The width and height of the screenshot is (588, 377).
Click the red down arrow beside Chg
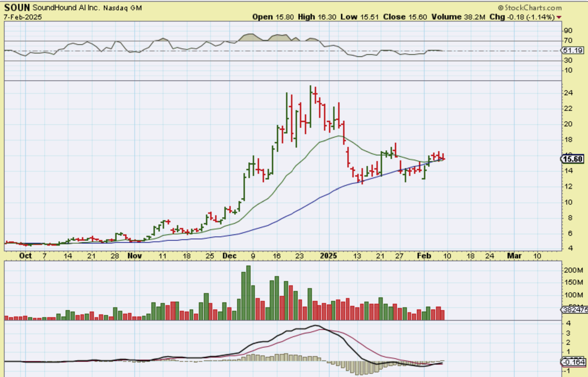click(x=559, y=17)
